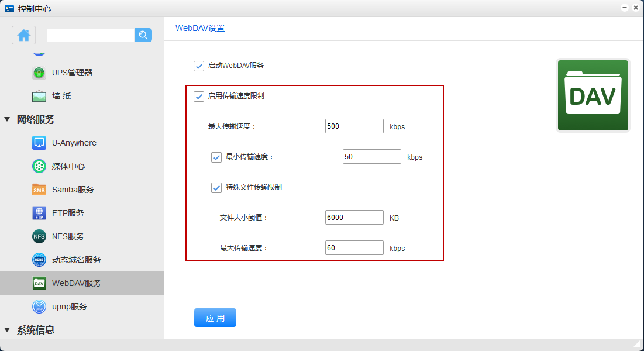Select U-Anywhere in the sidebar
644x351 pixels.
[74, 143]
